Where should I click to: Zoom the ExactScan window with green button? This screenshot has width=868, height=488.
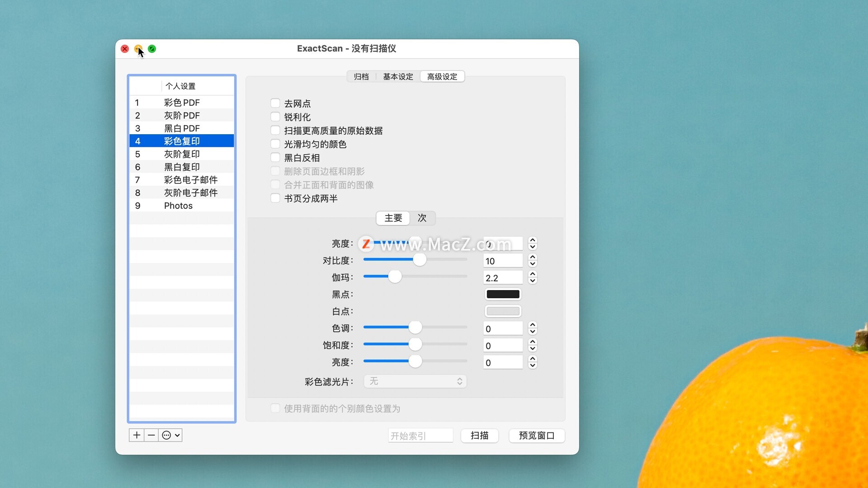pos(152,49)
